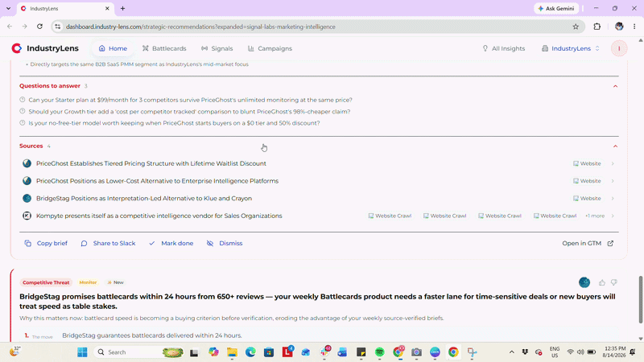The image size is (644, 362).
Task: Click Website tag on BridgeStag source row
Action: pyautogui.click(x=587, y=198)
